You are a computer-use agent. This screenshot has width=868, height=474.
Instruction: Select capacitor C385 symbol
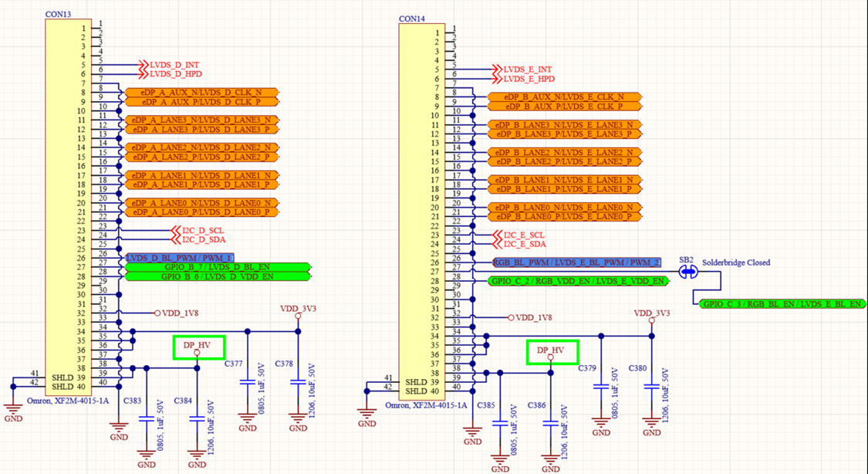coord(500,424)
